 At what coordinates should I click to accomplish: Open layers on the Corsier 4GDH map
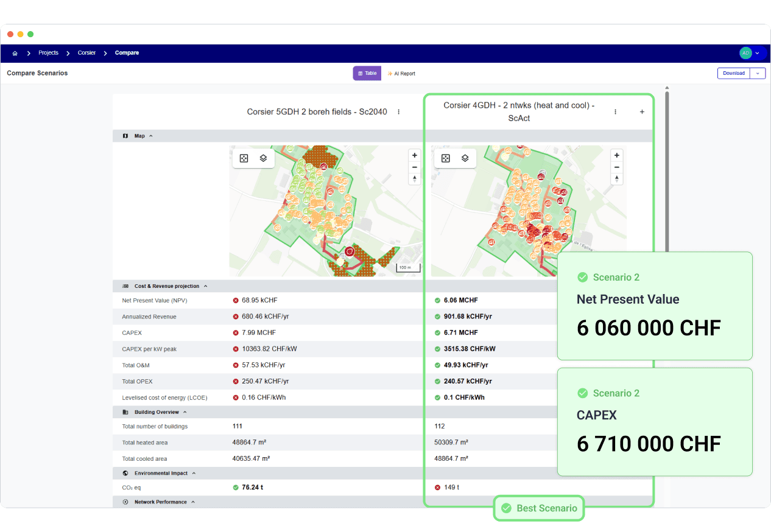click(x=465, y=158)
